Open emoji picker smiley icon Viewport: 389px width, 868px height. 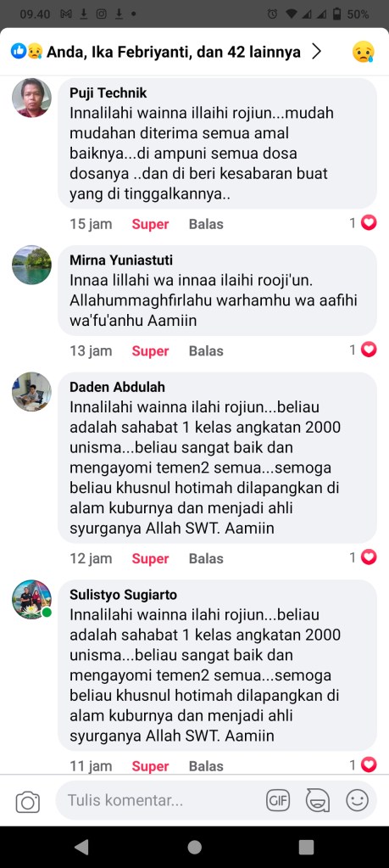(x=357, y=800)
